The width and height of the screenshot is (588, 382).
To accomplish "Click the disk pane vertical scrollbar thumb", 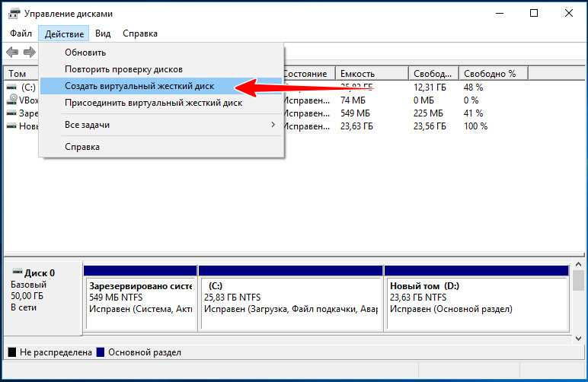I will click(578, 281).
